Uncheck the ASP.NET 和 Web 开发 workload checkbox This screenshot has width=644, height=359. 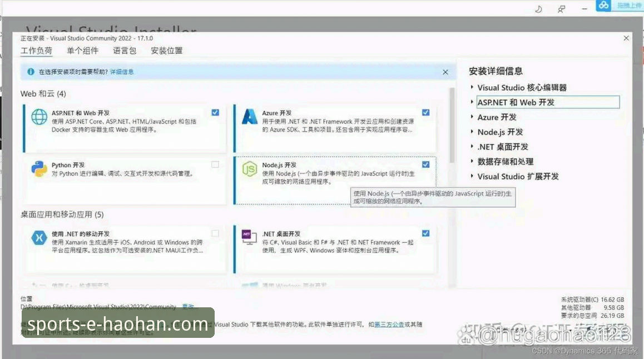point(215,112)
